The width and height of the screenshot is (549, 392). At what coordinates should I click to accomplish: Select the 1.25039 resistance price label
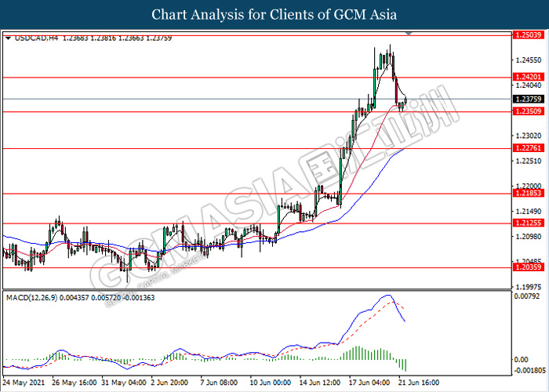[529, 35]
